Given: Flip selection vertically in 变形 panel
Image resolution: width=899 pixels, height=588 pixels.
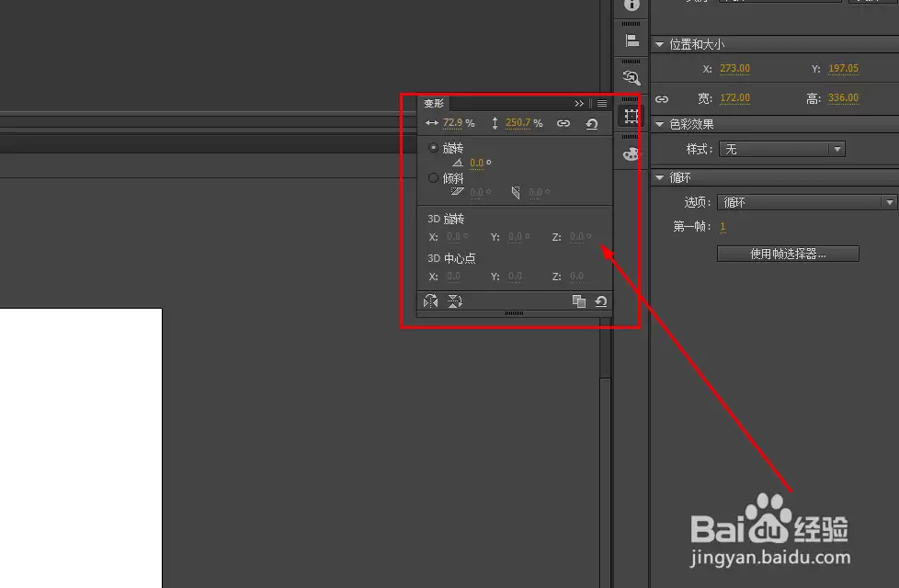Looking at the screenshot, I should (455, 300).
